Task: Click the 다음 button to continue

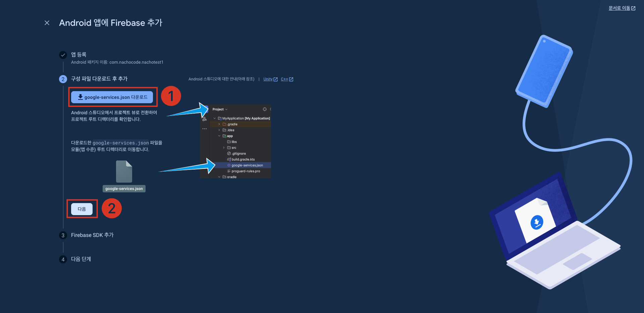Action: click(x=82, y=209)
